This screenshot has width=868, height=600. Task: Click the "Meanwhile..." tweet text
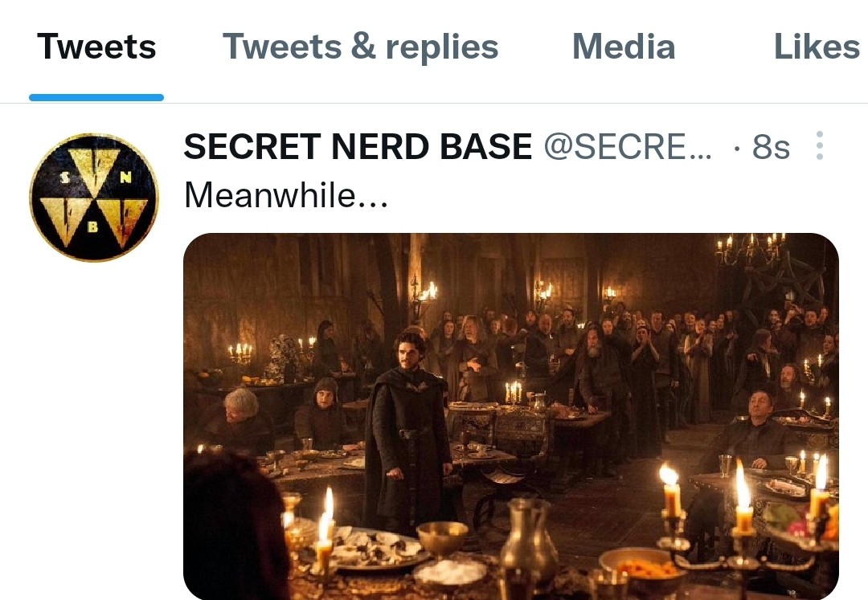coord(286,195)
